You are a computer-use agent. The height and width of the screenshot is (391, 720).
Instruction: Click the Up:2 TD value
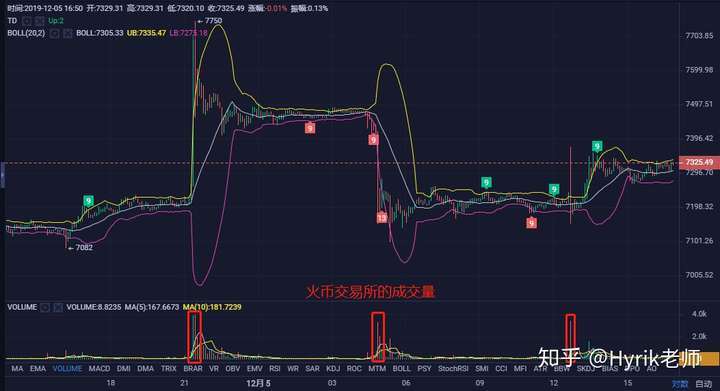(x=56, y=21)
